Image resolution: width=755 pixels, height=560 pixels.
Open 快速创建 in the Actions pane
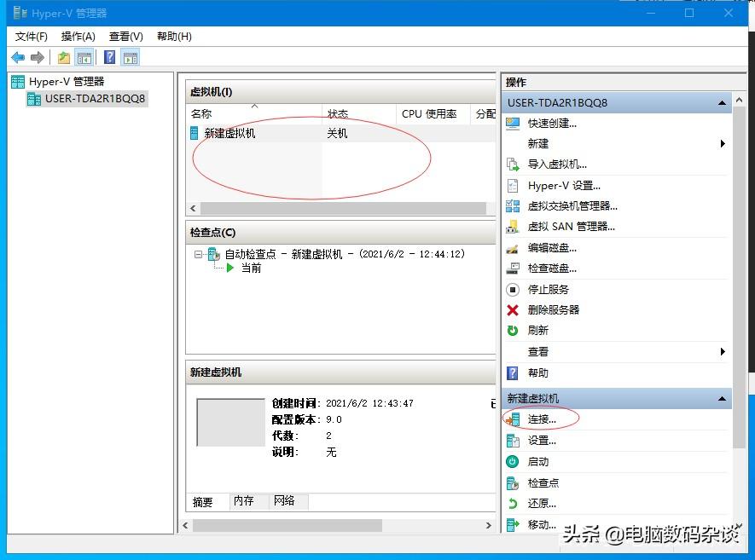(554, 122)
